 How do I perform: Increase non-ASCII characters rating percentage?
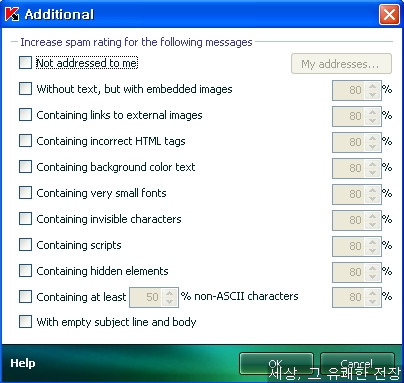(x=372, y=293)
